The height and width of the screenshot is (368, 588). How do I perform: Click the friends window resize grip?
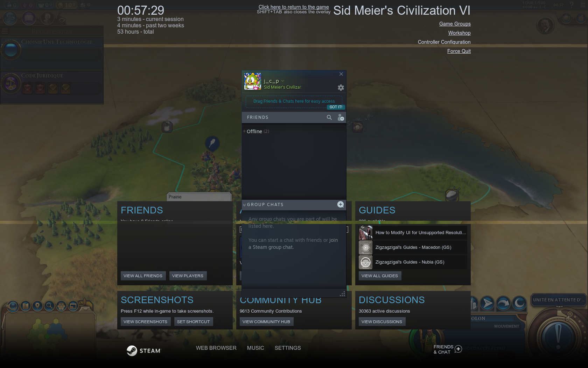[x=342, y=294]
